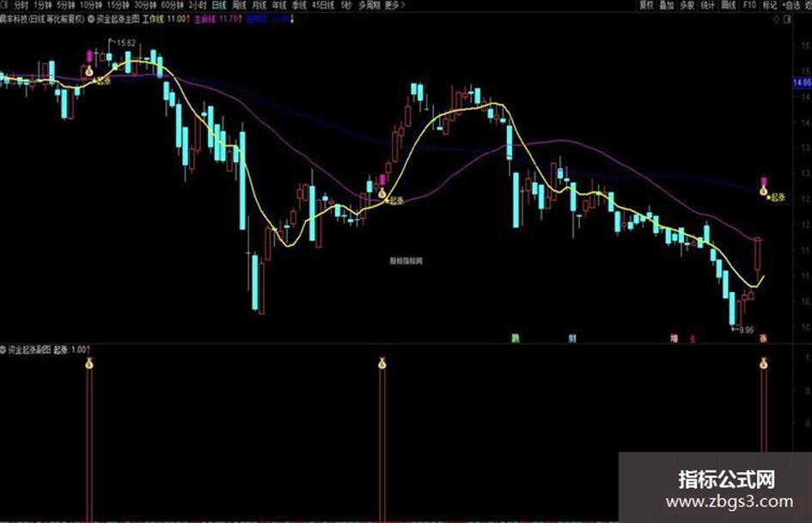The width and height of the screenshot is (812, 523).
Task: Click the green 跌 event marker
Action: click(516, 338)
